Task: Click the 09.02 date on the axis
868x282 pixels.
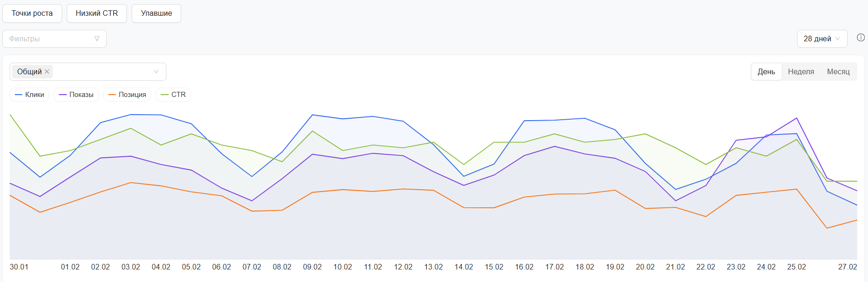Action: pyautogui.click(x=312, y=267)
